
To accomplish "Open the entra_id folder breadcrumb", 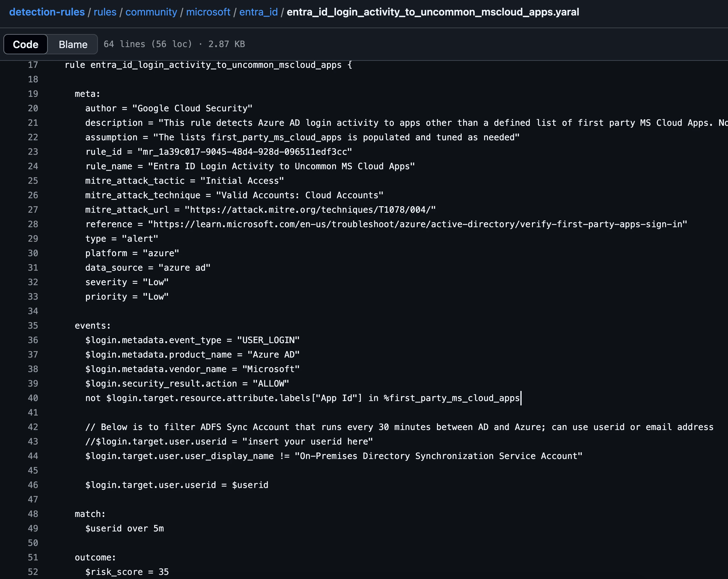I will pyautogui.click(x=258, y=12).
